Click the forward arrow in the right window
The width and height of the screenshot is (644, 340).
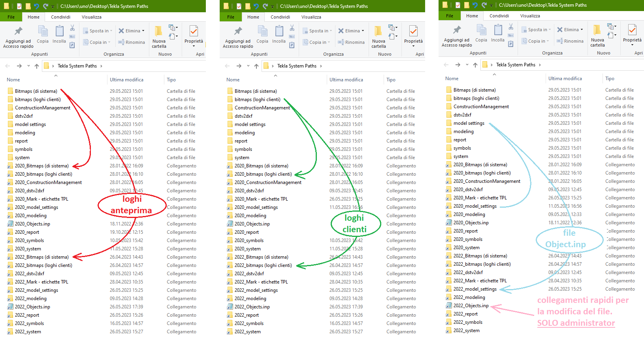tap(458, 65)
